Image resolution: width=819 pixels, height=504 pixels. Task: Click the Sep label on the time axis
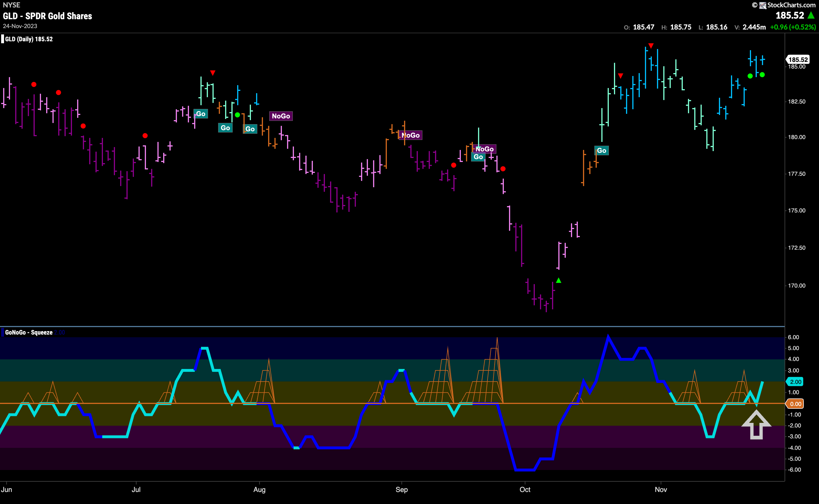click(x=402, y=489)
